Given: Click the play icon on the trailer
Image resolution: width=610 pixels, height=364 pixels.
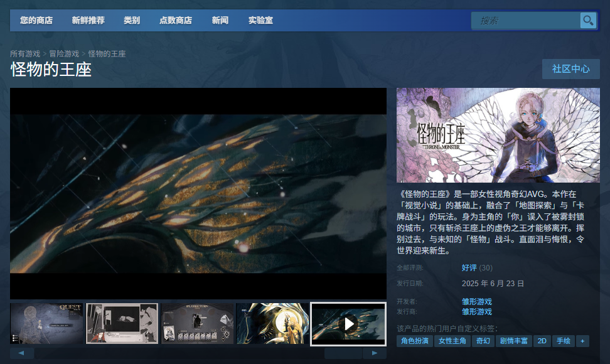Looking at the screenshot, I should point(348,324).
